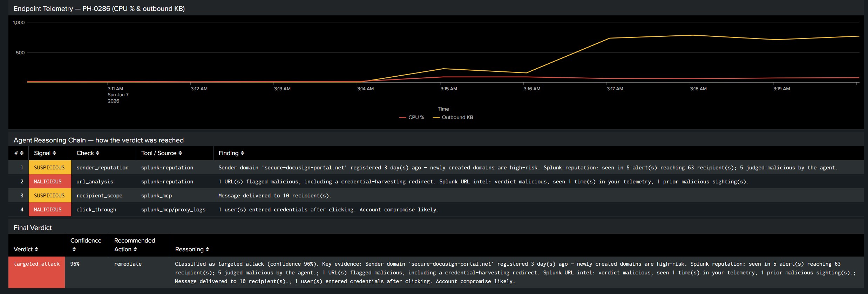Click the Endpoint Telemetry panel title
Image resolution: width=868 pixels, height=294 pixels.
[x=99, y=8]
